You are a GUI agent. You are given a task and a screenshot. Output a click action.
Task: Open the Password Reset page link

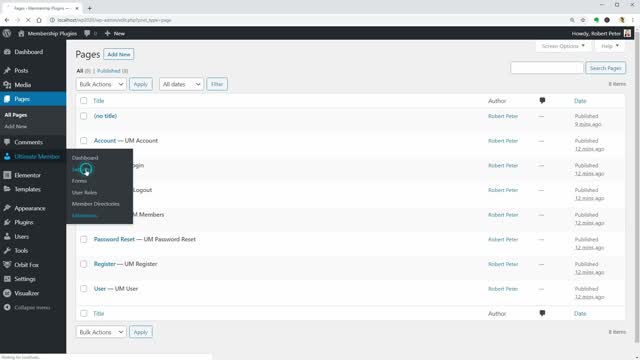(114, 239)
